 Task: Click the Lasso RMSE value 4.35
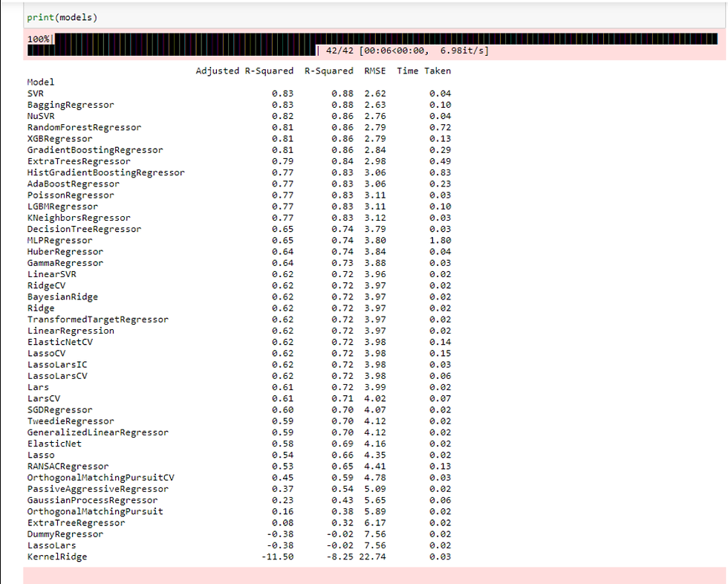[x=374, y=455]
